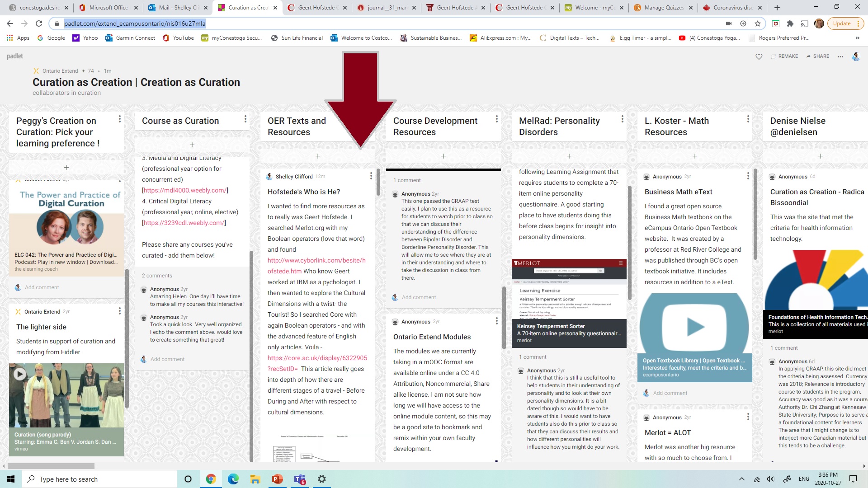The width and height of the screenshot is (868, 488).
Task: Click the padlet logo
Action: (x=15, y=56)
